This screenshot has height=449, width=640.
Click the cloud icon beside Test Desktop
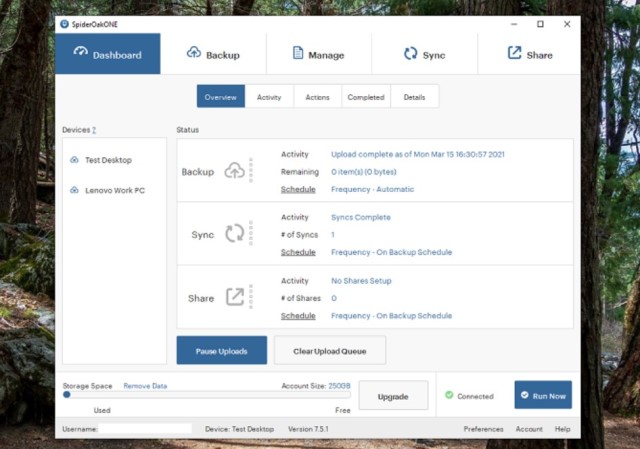[x=74, y=160]
